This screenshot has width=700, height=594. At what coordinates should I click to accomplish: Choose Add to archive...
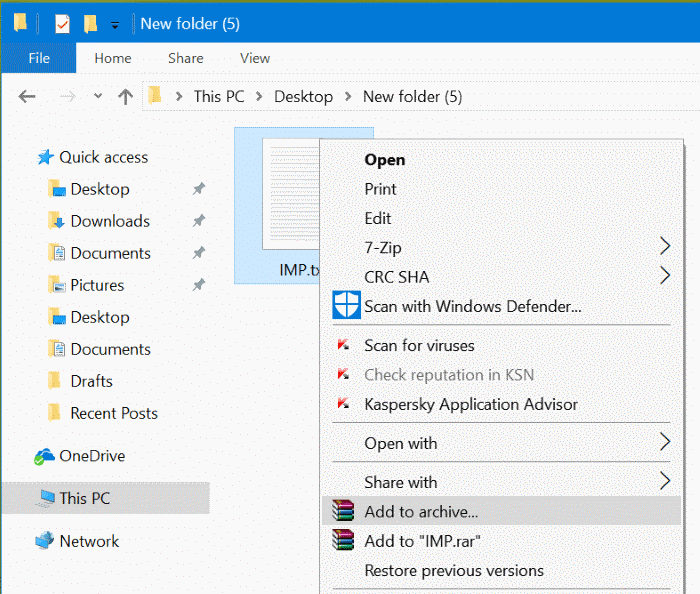pyautogui.click(x=501, y=511)
